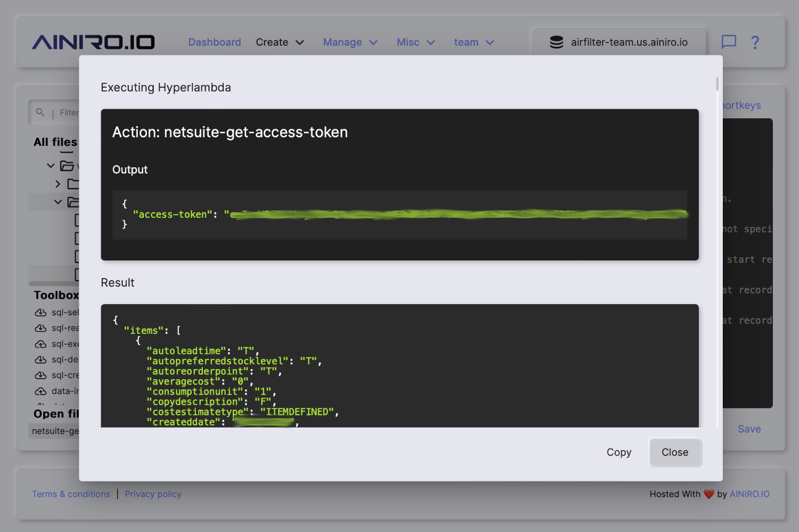Expand the Manage dropdown chevron

(x=373, y=43)
